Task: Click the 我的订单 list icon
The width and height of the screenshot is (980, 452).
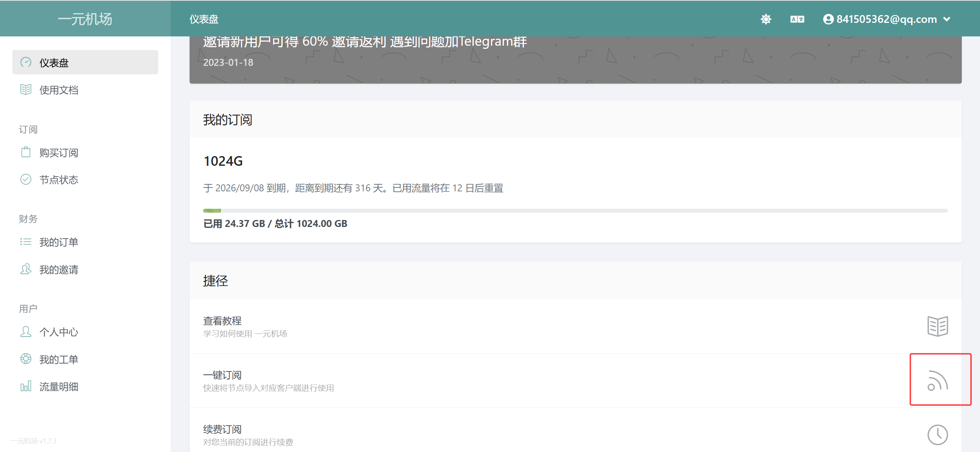Action: point(26,242)
